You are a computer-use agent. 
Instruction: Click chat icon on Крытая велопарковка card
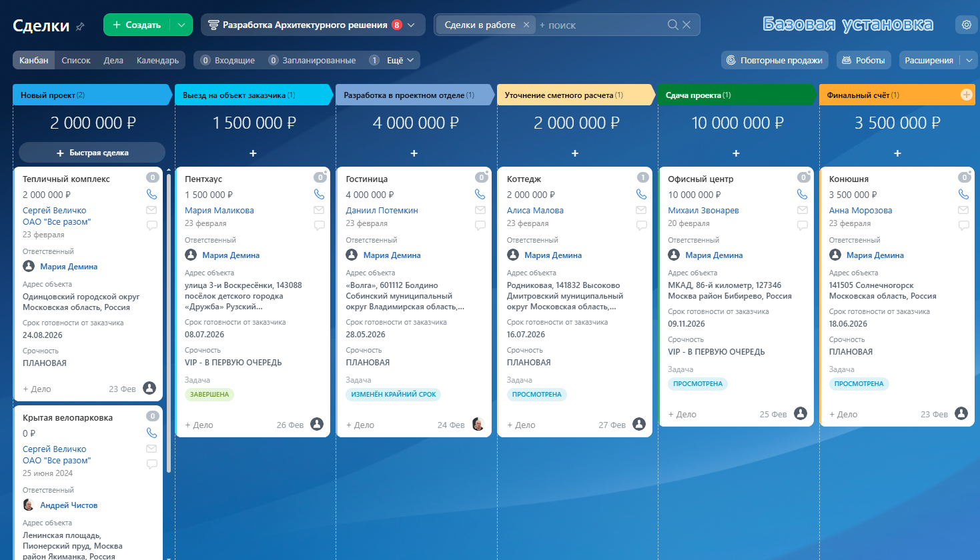point(151,464)
